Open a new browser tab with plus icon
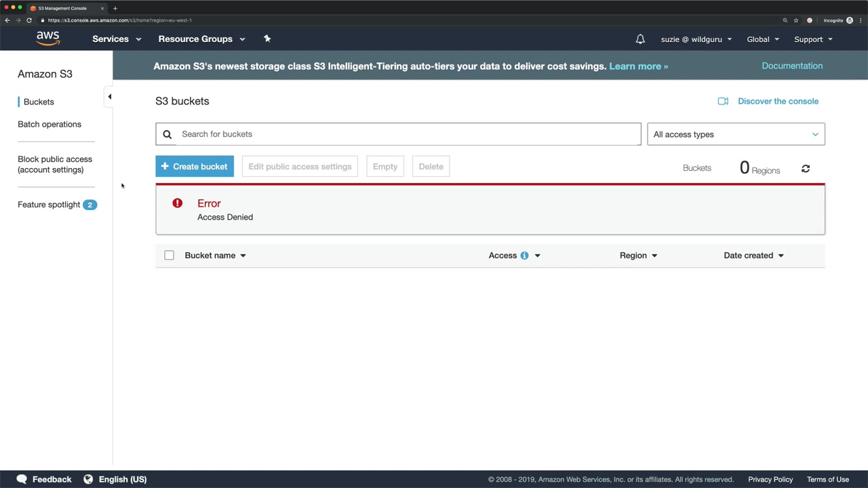The image size is (868, 488). [x=115, y=8]
